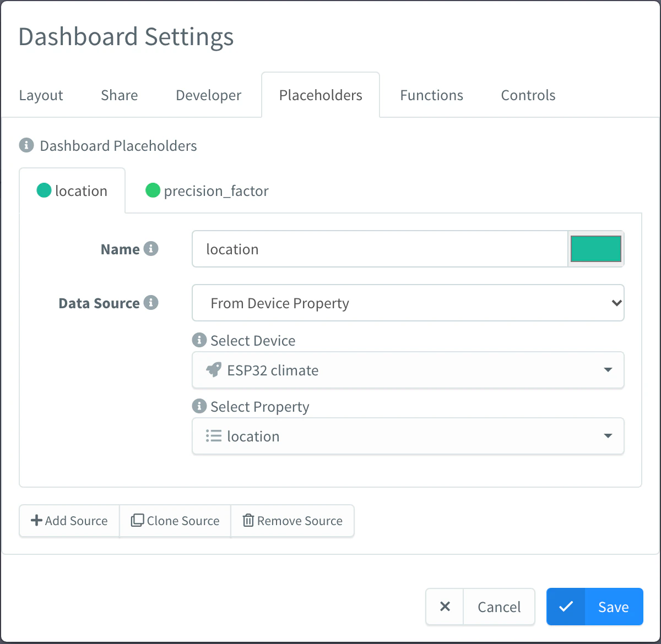
Task: Click the Select Property info icon
Action: (x=199, y=406)
